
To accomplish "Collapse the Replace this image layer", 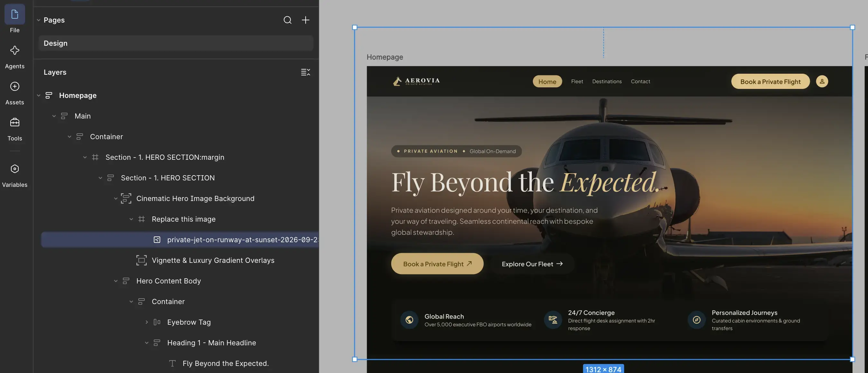I will 131,219.
